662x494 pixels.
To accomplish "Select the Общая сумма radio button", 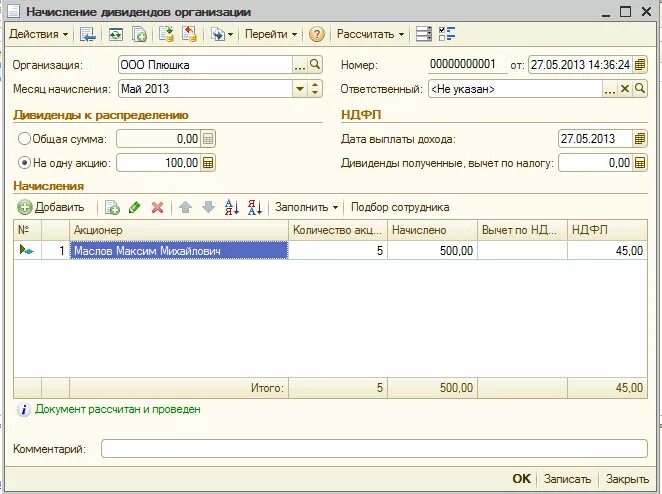I will (24, 138).
